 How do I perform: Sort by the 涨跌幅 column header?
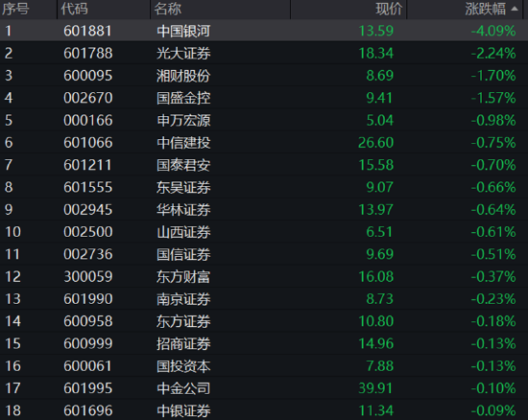(485, 9)
